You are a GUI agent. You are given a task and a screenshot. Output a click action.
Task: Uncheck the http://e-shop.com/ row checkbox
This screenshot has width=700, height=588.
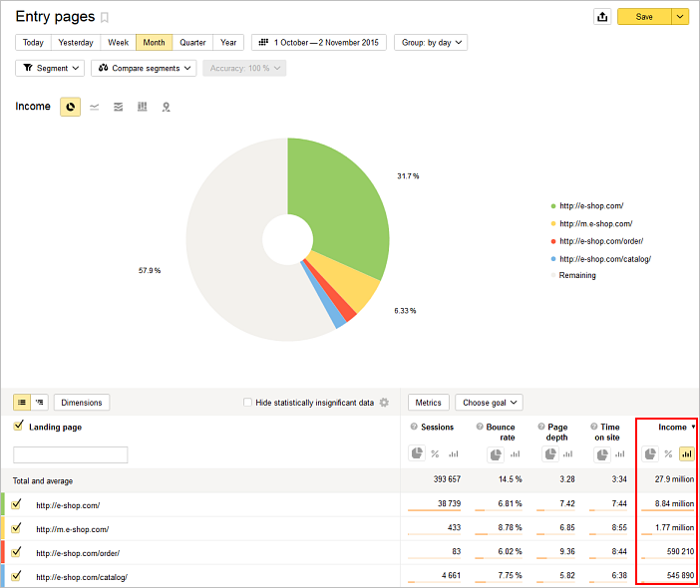[17, 504]
